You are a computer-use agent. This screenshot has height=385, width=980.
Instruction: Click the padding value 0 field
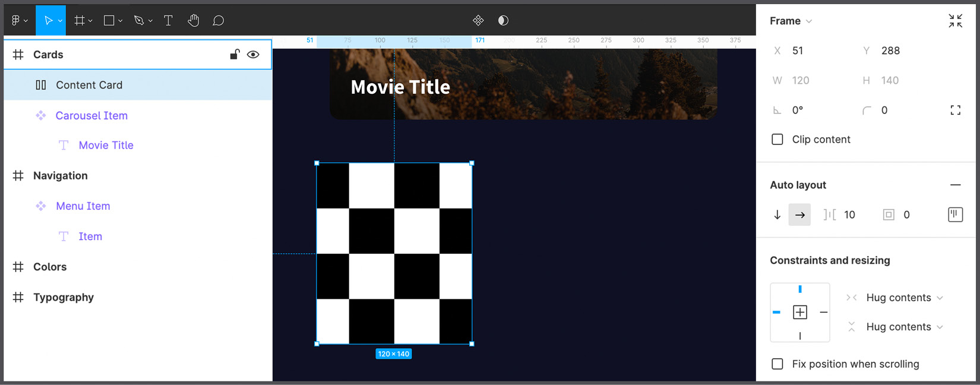(906, 214)
